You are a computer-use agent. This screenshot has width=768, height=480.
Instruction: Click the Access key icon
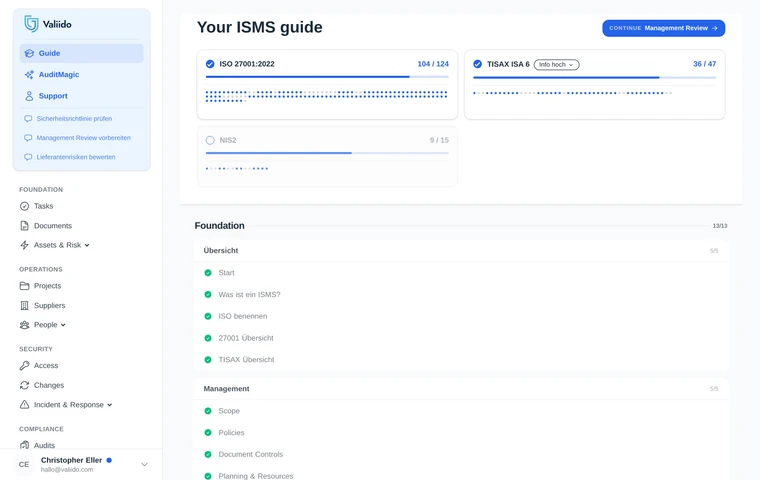pos(24,365)
